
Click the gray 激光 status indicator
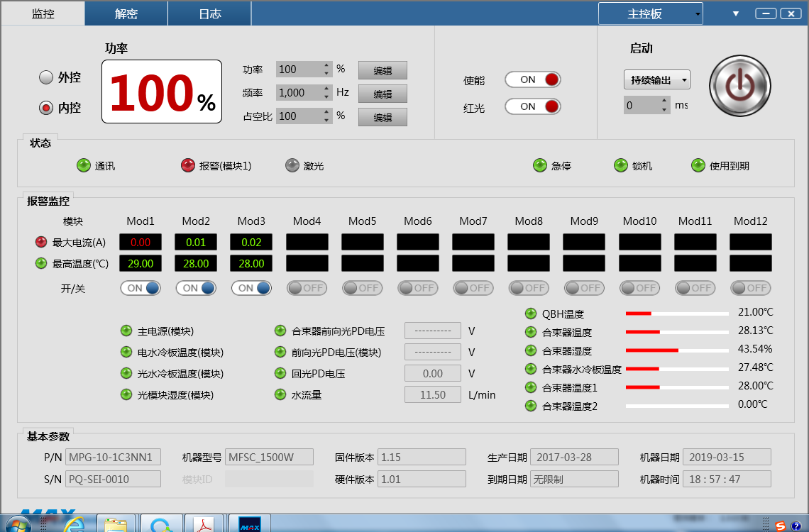point(292,166)
